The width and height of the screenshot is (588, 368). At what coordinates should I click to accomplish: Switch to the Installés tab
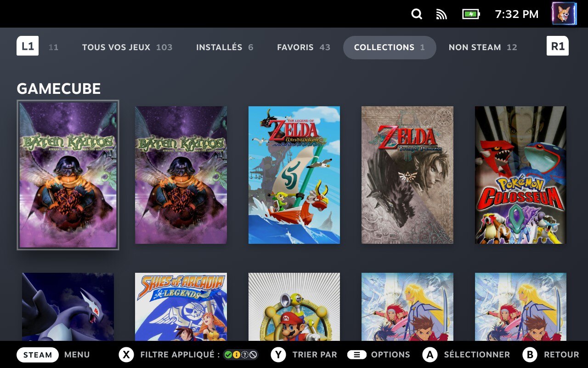(x=225, y=47)
